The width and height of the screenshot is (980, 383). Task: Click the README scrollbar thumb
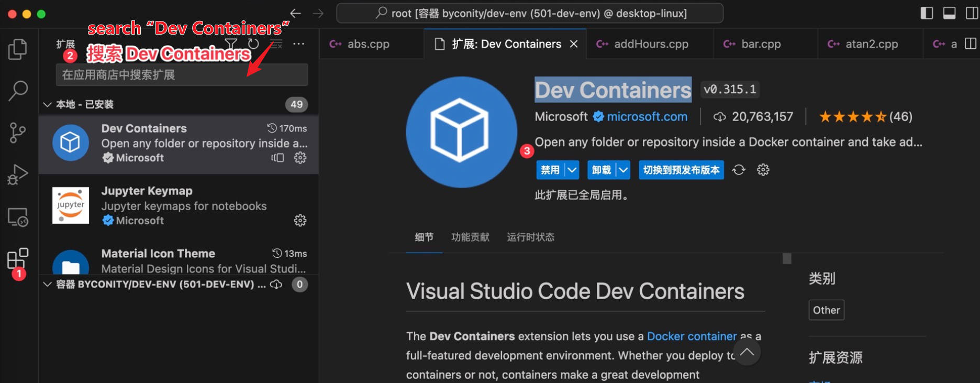786,258
